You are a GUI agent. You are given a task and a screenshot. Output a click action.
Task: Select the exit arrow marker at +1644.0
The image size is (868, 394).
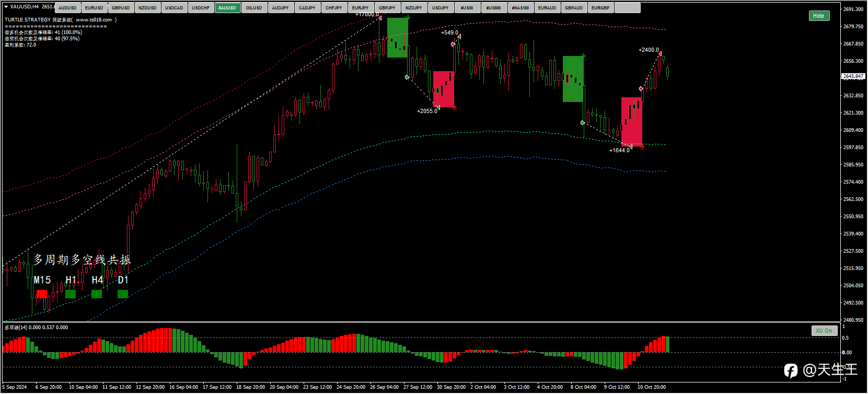(631, 147)
